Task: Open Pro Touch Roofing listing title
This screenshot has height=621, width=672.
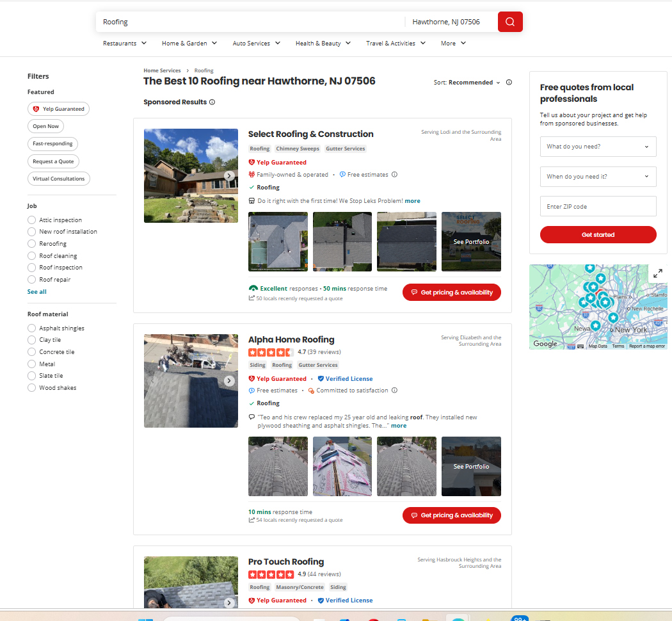Action: point(286,562)
